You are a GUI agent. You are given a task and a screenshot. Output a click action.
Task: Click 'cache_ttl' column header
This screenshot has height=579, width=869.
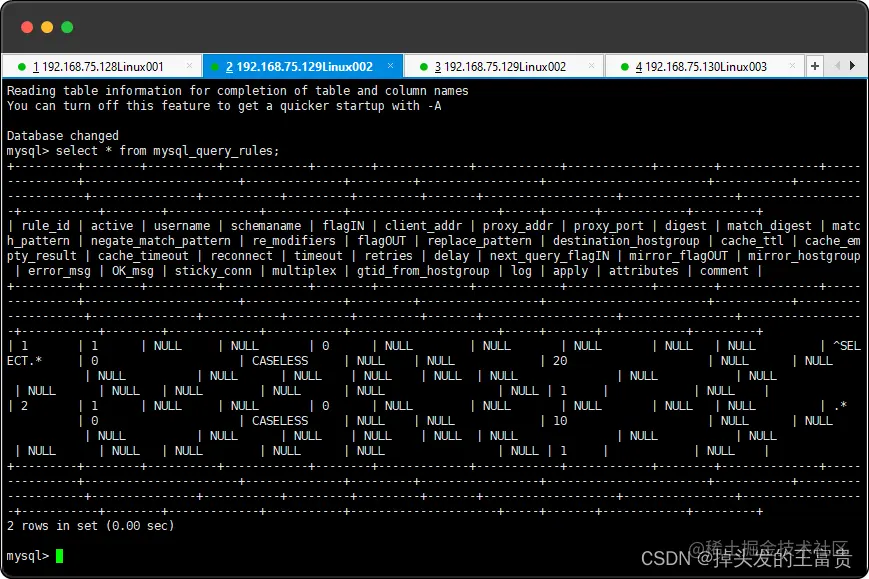coord(752,240)
